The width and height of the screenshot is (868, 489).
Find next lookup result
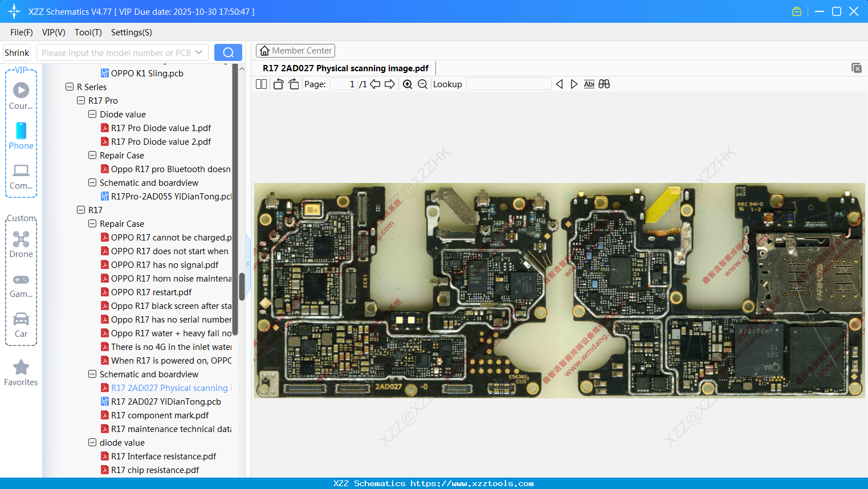point(574,84)
